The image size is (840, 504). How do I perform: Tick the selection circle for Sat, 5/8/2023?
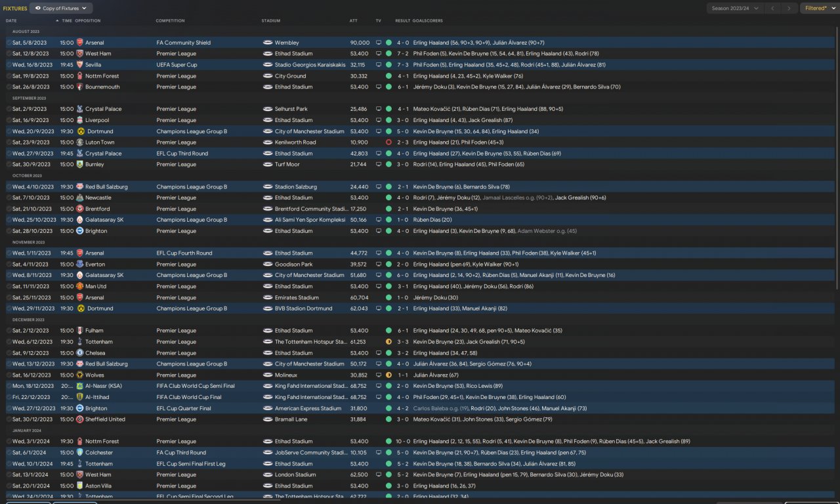click(9, 43)
